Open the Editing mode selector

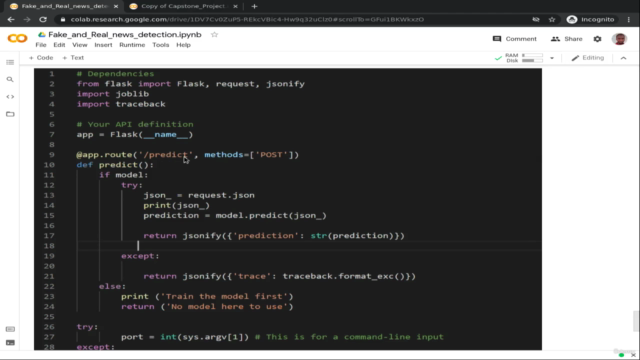[588, 58]
